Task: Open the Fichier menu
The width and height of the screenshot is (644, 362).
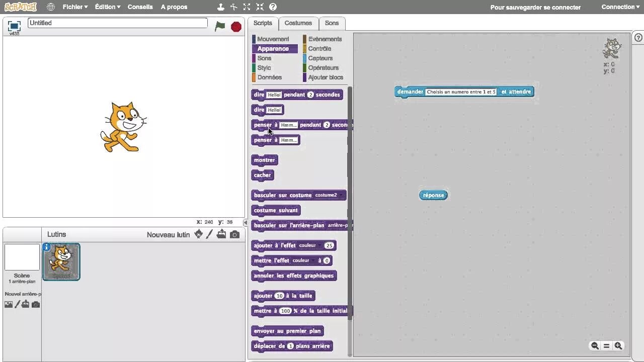Action: pyautogui.click(x=75, y=7)
